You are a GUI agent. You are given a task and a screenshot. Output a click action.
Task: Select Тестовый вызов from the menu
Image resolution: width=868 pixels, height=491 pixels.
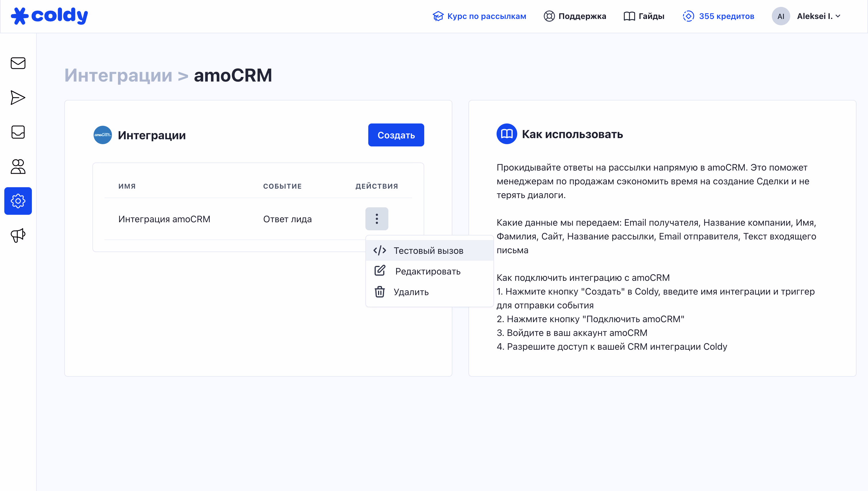click(x=429, y=250)
